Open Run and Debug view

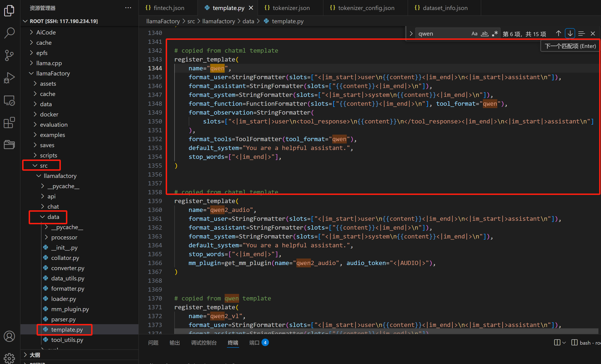point(9,78)
